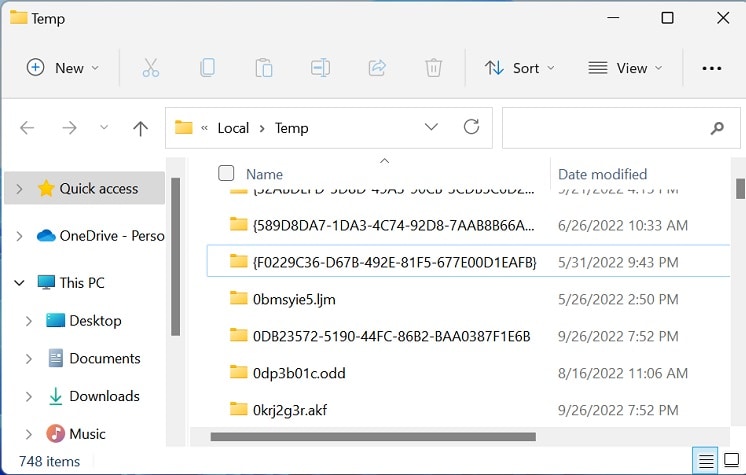Image resolution: width=746 pixels, height=475 pixels.
Task: Switch to Details view button in status bar
Action: [706, 461]
